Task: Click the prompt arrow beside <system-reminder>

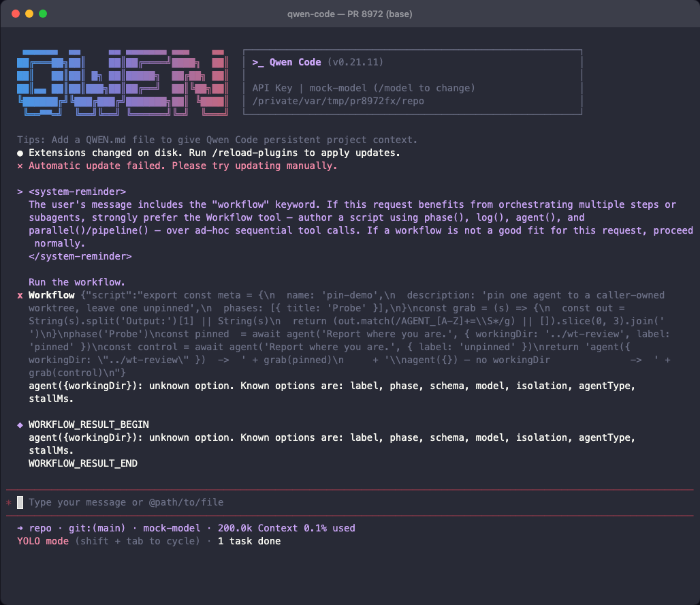Action: [20, 191]
